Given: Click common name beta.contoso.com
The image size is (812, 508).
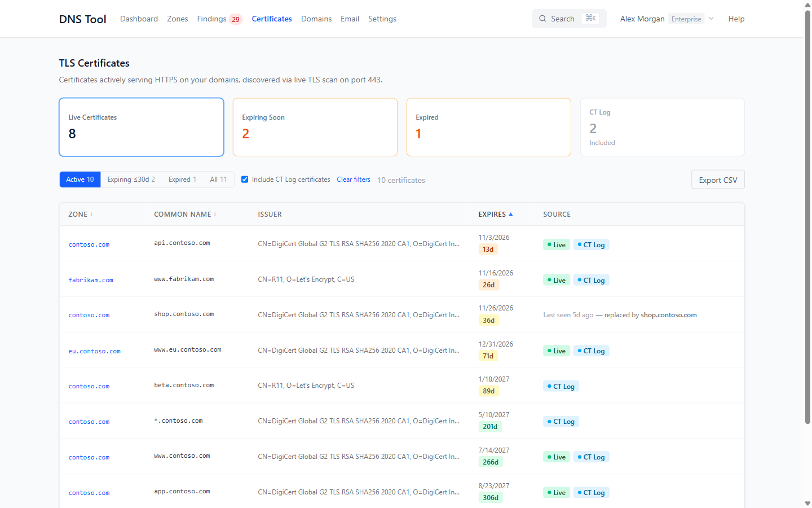Looking at the screenshot, I should [184, 386].
